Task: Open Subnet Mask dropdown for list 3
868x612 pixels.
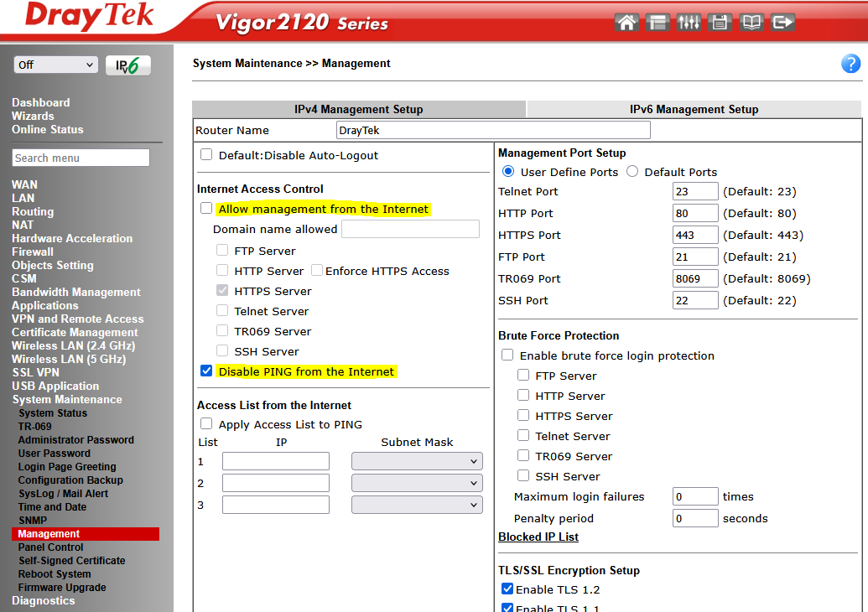Action: [417, 505]
